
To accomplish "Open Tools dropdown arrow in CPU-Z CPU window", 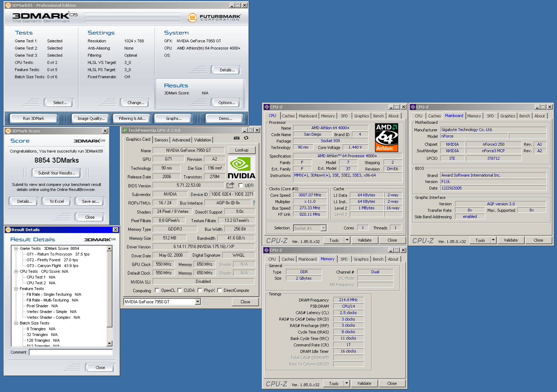I will click(347, 240).
